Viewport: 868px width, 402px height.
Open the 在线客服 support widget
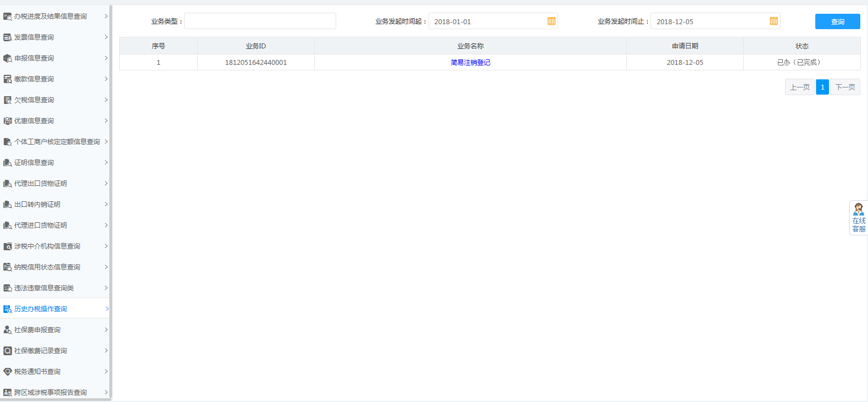(x=859, y=218)
